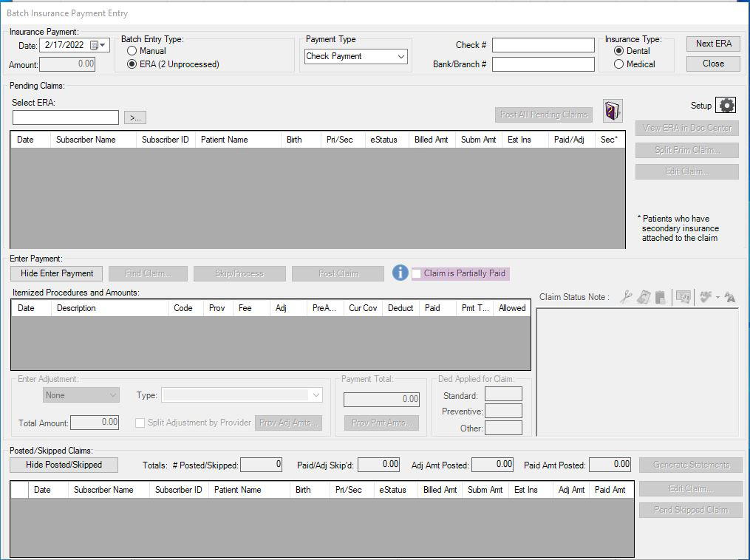The width and height of the screenshot is (750, 560).
Task: Click the Billed Amt column header in Pending Claims
Action: click(431, 140)
